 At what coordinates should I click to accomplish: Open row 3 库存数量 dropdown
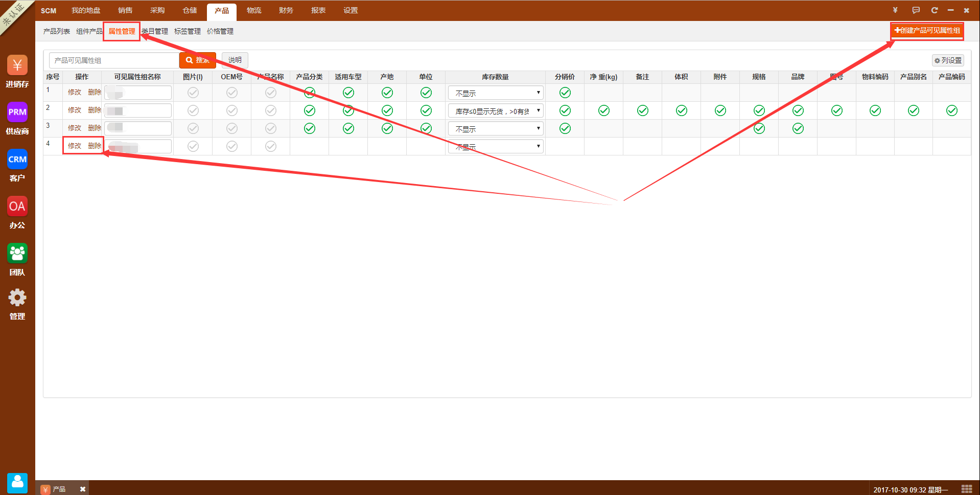click(x=496, y=129)
